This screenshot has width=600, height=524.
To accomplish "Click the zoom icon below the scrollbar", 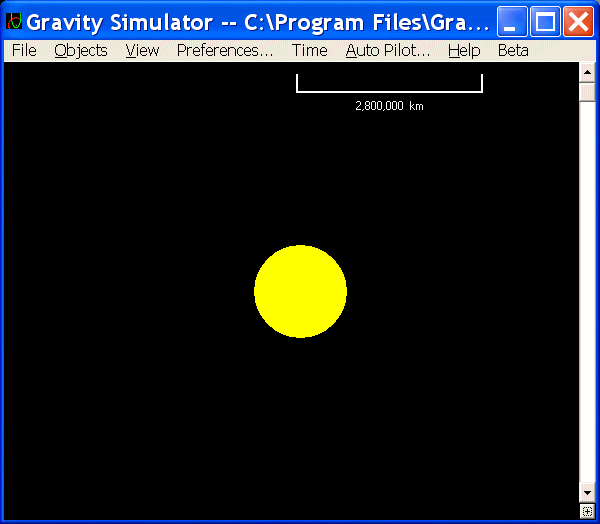I will [x=587, y=511].
